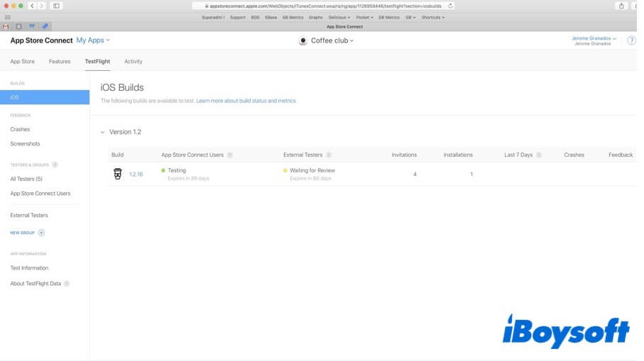Screen dimensions: 644x361
Task: Open Safari's Share button
Action: (621, 6)
